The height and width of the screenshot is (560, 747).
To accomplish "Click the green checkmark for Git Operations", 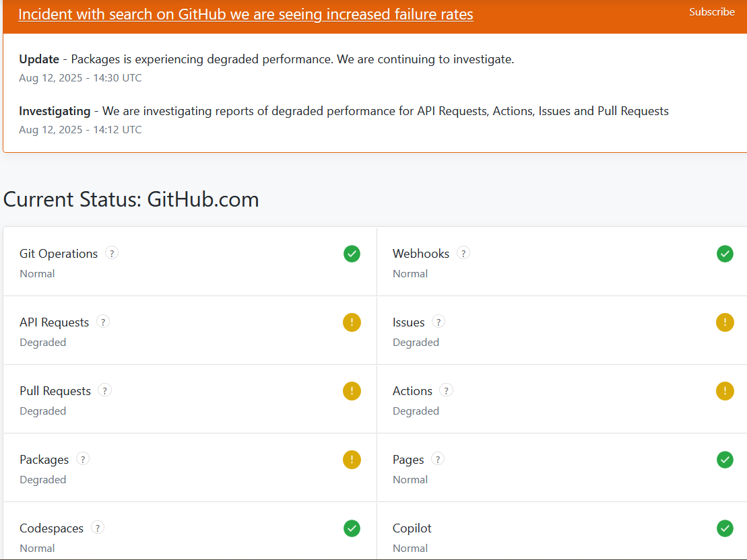I will pos(352,254).
